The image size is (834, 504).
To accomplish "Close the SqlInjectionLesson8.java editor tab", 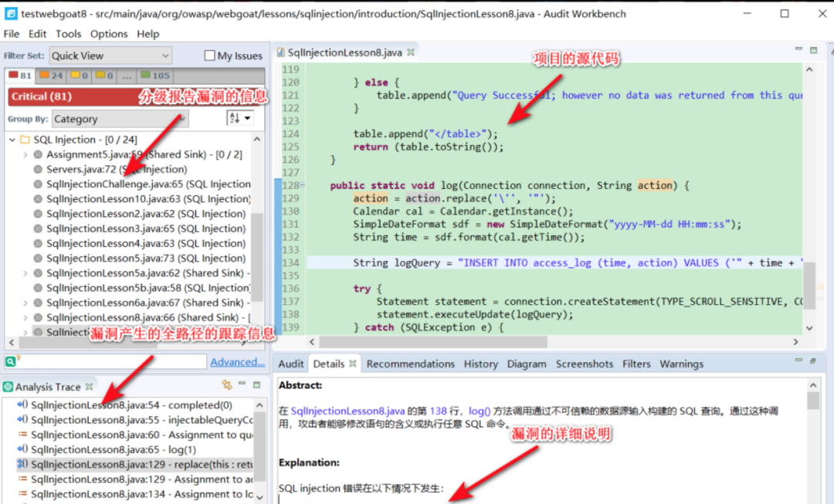I will 411,52.
